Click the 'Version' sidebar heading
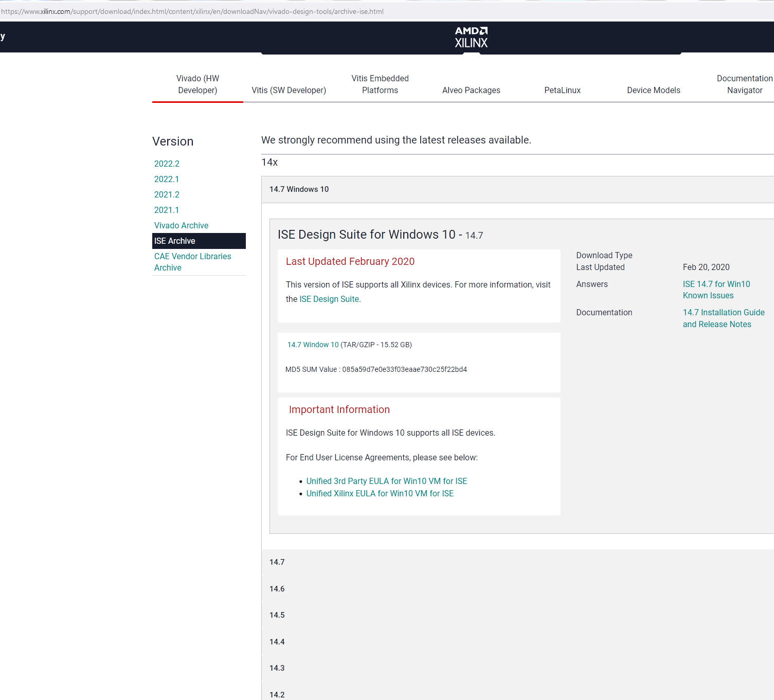Image resolution: width=774 pixels, height=700 pixels. [173, 141]
